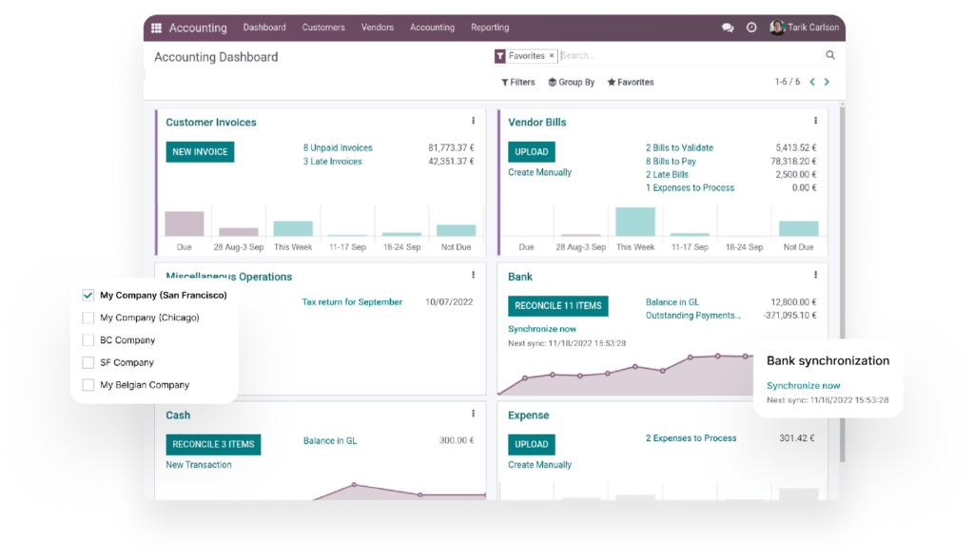
Task: Open Cash card options menu
Action: coord(473,414)
